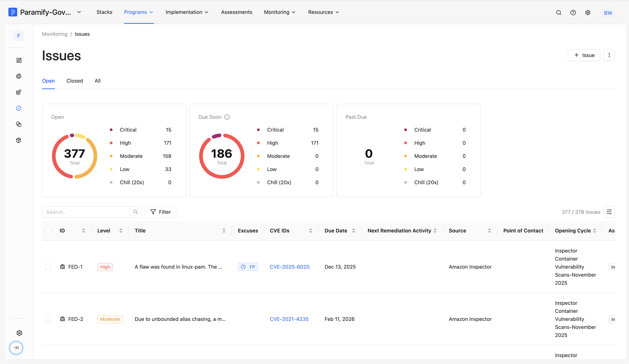The image size is (629, 364).
Task: Check the FED-1 row checkbox
Action: tap(48, 267)
